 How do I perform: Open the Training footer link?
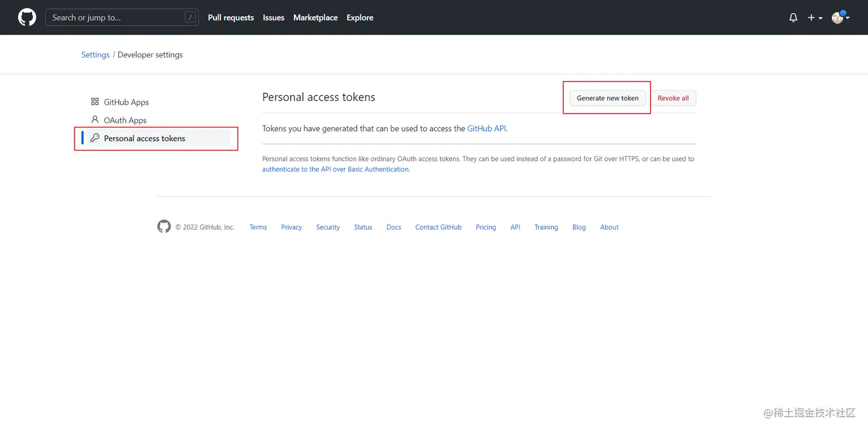click(546, 227)
